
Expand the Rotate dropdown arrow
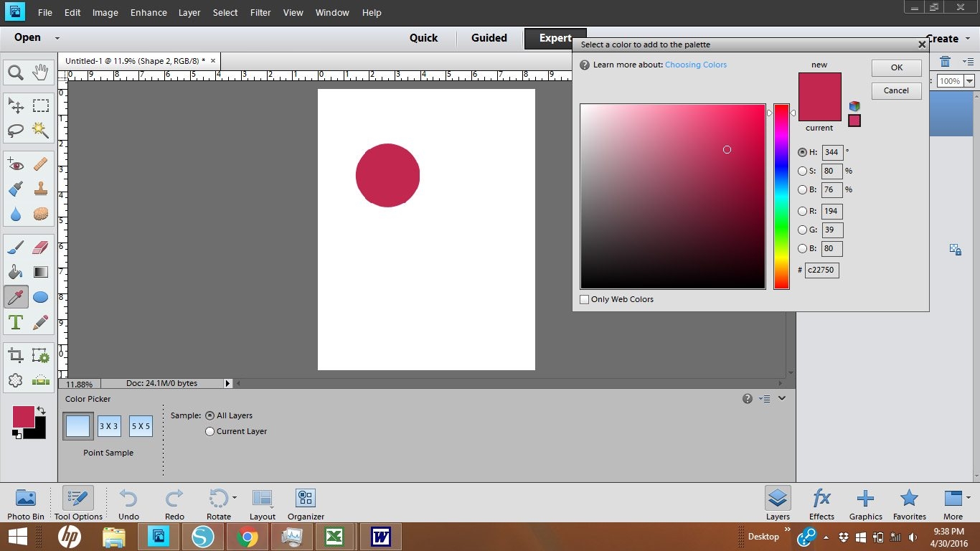click(x=234, y=497)
